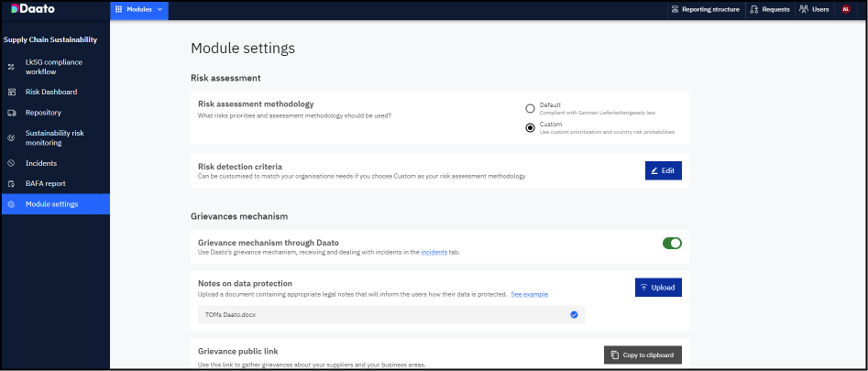868x371 pixels.
Task: Click the Sustainability risk monitoring icon
Action: coord(11,137)
